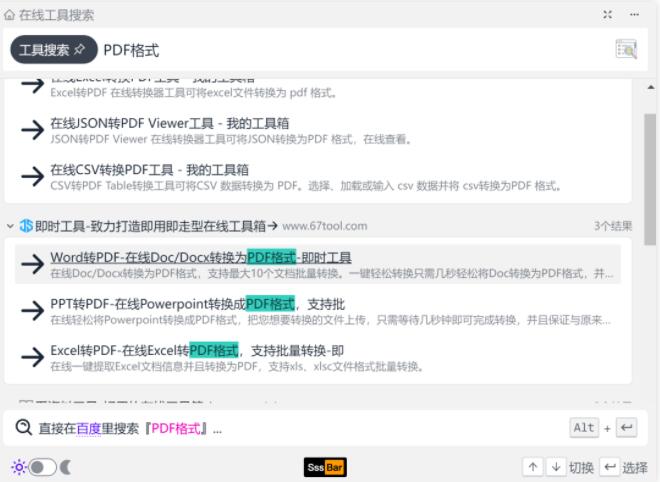This screenshot has width=660, height=482.
Task: Click the vertical scrollbar in results list
Action: click(650, 180)
